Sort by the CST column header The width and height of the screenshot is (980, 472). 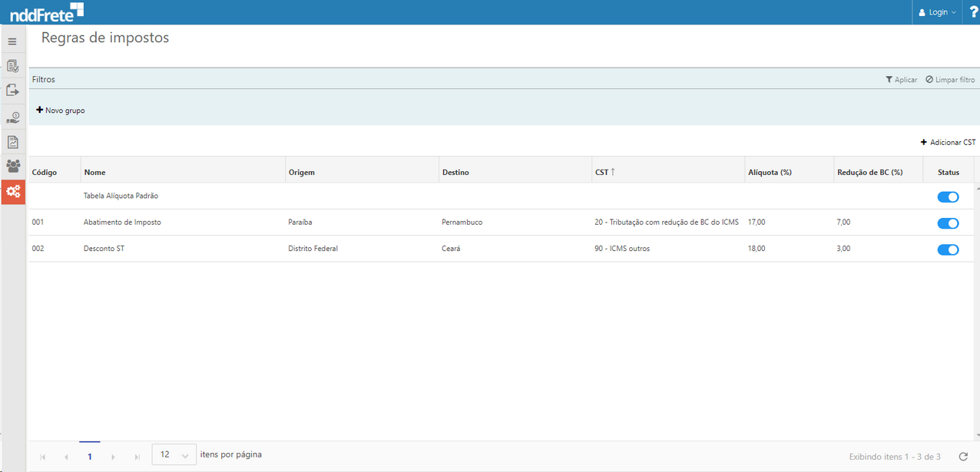point(601,173)
